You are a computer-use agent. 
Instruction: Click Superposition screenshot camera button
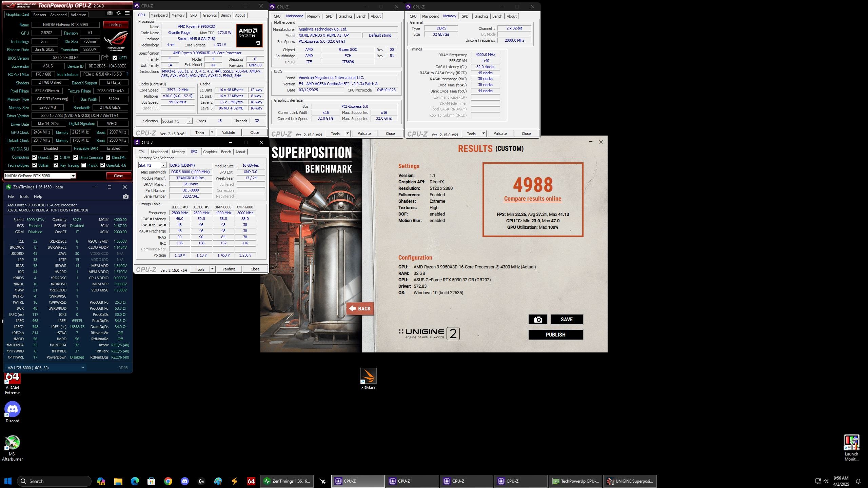tap(538, 319)
